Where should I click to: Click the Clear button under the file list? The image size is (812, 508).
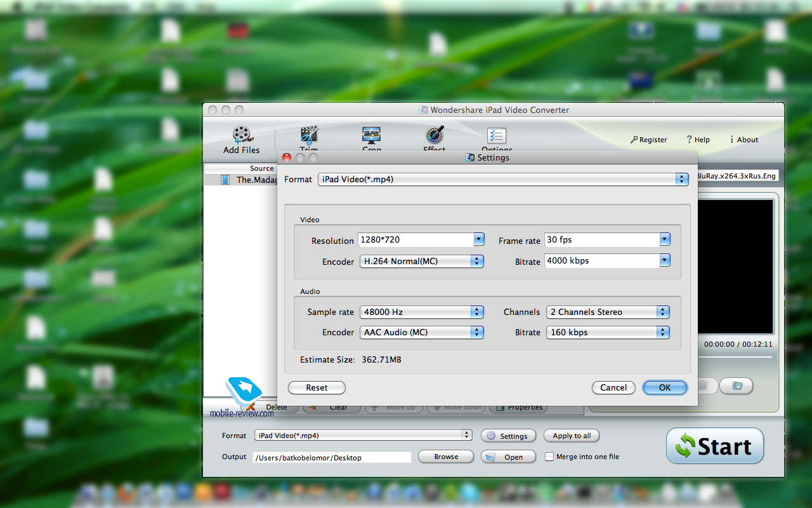pyautogui.click(x=332, y=408)
